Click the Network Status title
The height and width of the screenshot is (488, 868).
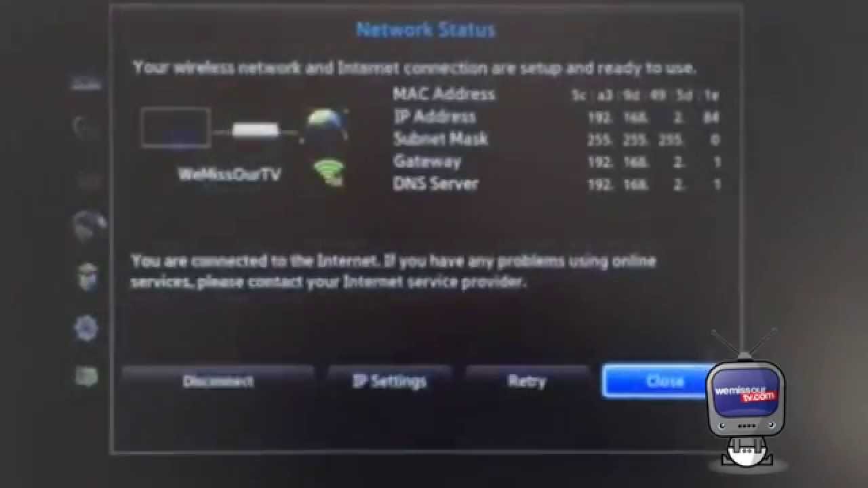pyautogui.click(x=426, y=30)
